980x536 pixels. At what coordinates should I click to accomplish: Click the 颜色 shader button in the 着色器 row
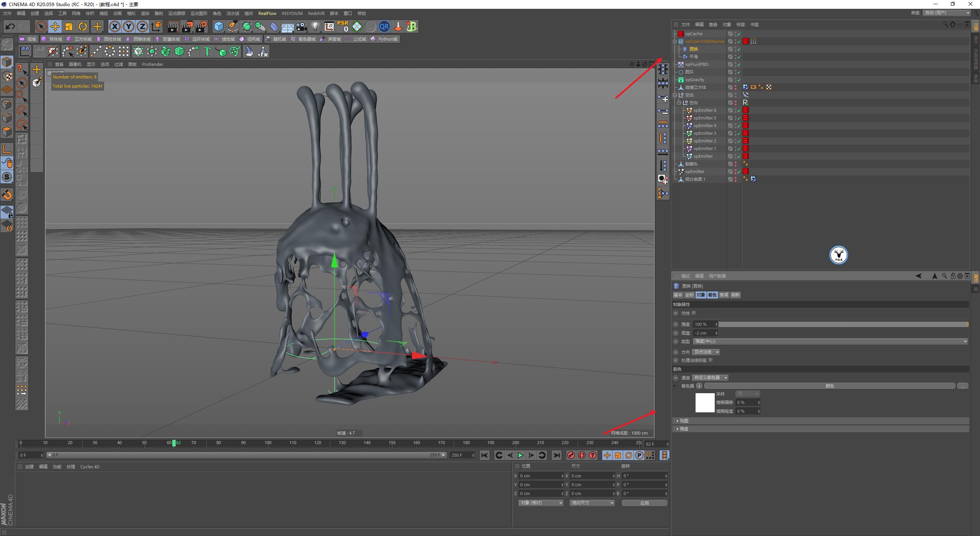pyautogui.click(x=829, y=386)
